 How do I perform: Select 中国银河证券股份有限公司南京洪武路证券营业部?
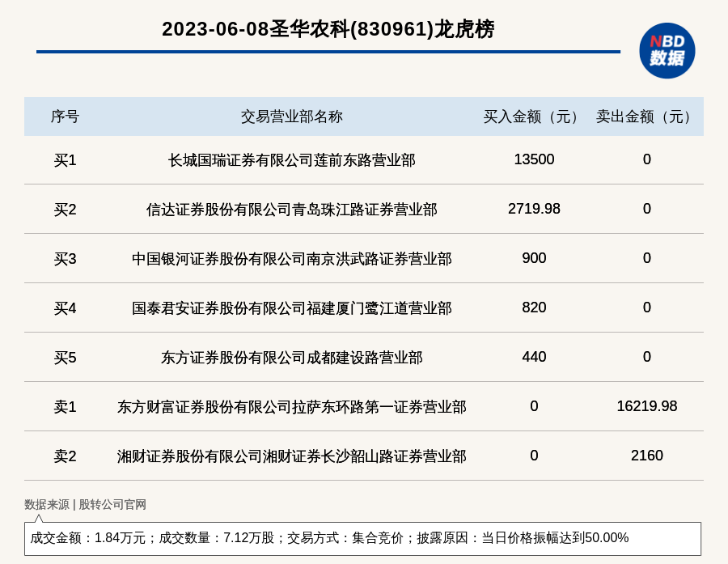291,259
